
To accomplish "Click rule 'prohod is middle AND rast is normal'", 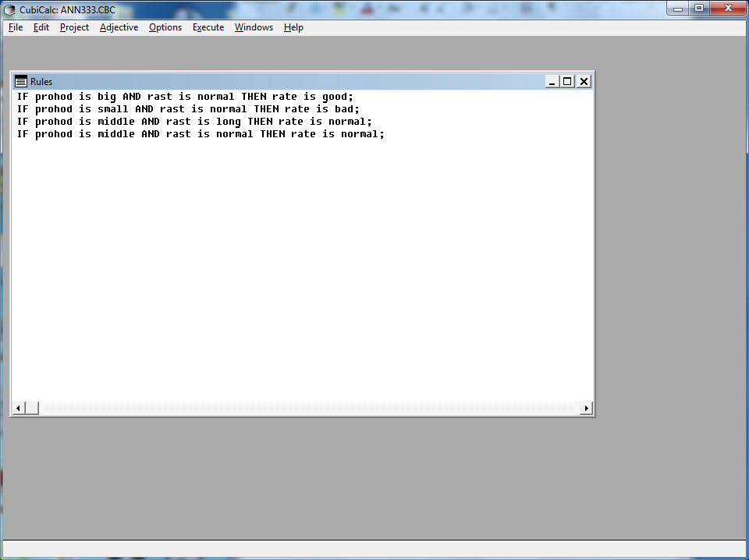I will (x=201, y=133).
